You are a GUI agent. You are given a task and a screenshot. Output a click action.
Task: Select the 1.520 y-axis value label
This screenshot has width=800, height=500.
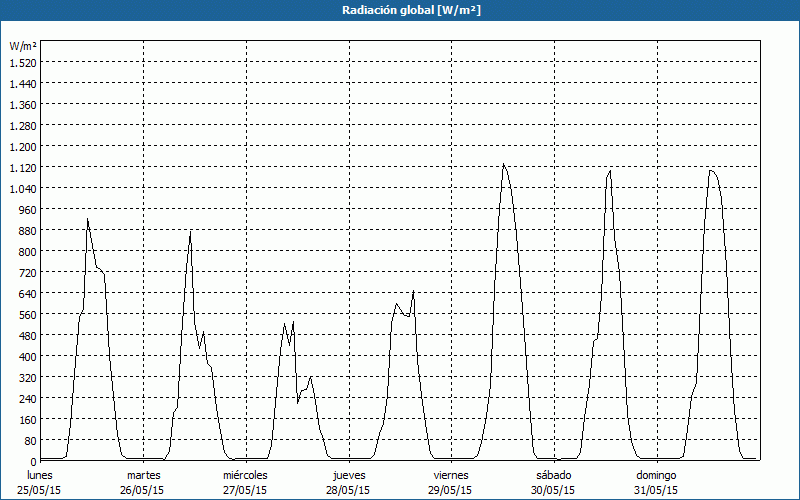point(22,62)
